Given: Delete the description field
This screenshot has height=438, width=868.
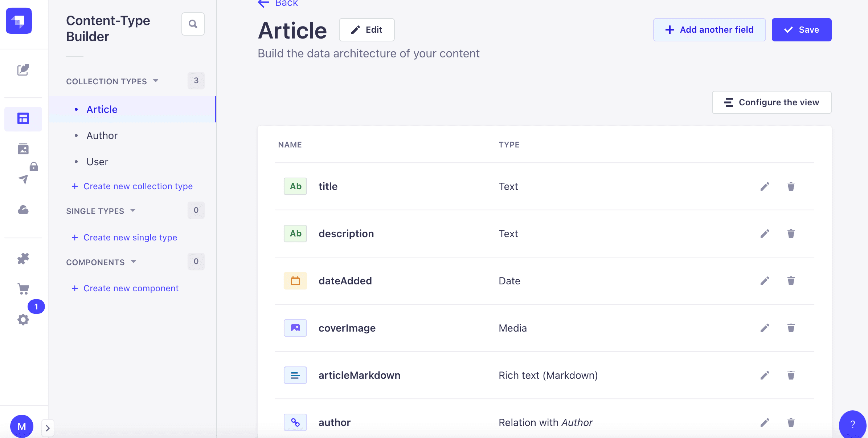Looking at the screenshot, I should click(x=791, y=234).
